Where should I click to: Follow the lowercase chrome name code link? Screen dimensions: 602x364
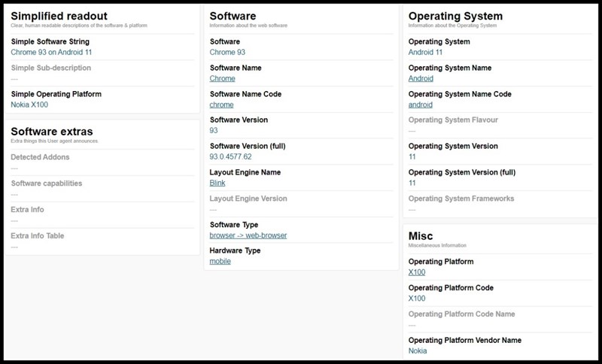(221, 105)
